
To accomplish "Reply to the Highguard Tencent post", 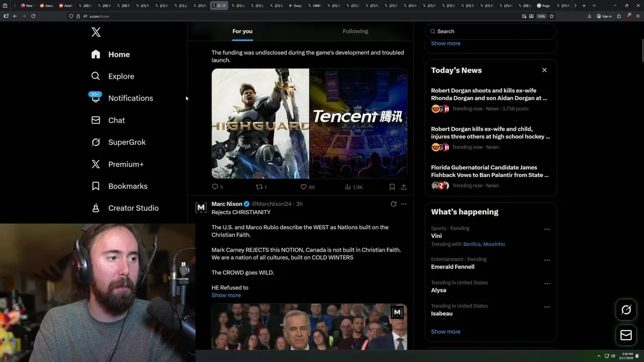I will coord(217,187).
